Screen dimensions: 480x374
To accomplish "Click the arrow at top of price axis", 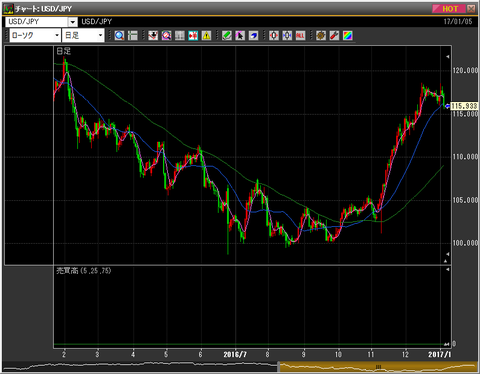I will (447, 57).
